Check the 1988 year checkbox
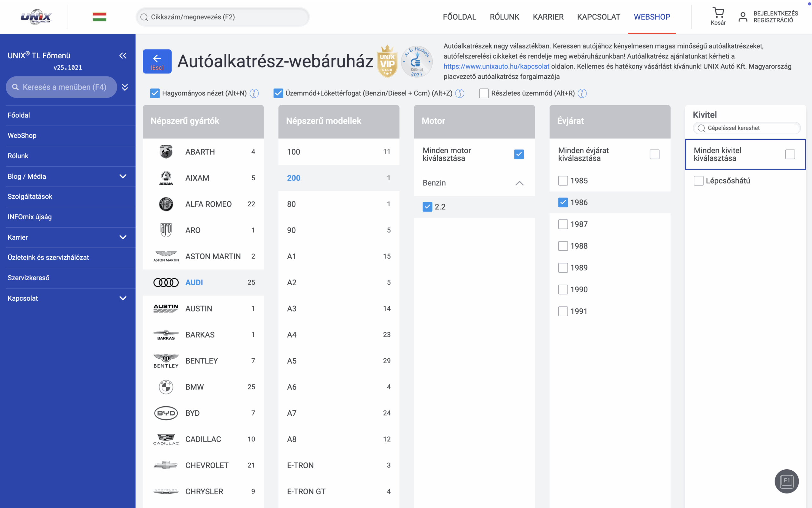The height and width of the screenshot is (508, 812). coord(563,246)
